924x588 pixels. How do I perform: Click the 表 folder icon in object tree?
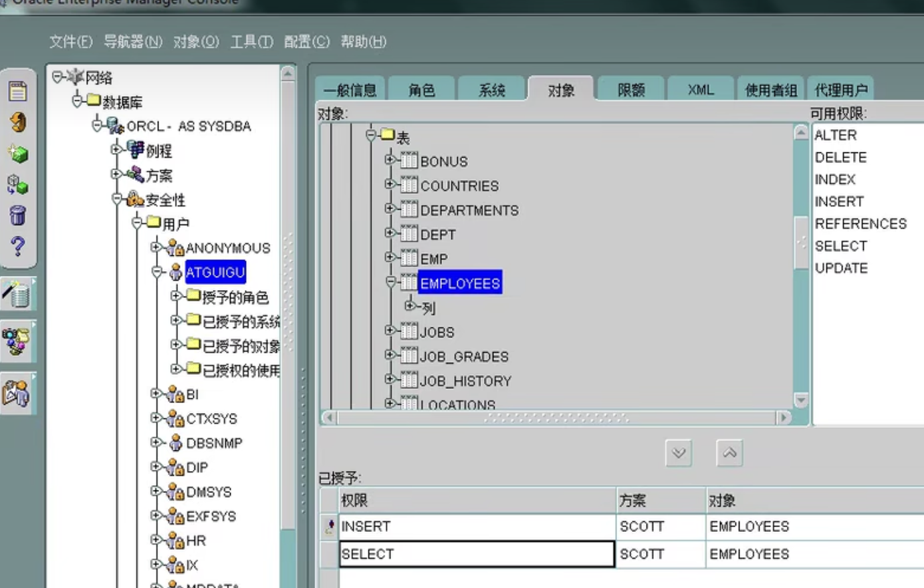pyautogui.click(x=388, y=136)
